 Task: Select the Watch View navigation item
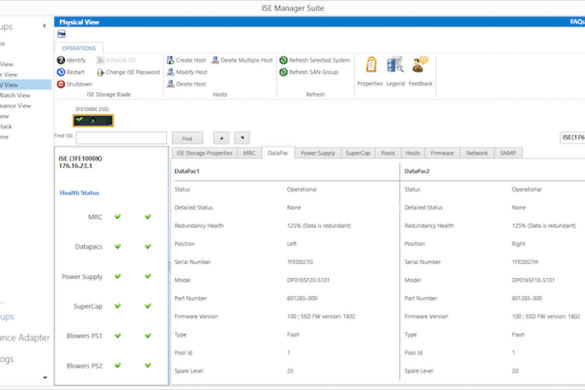coord(15,95)
